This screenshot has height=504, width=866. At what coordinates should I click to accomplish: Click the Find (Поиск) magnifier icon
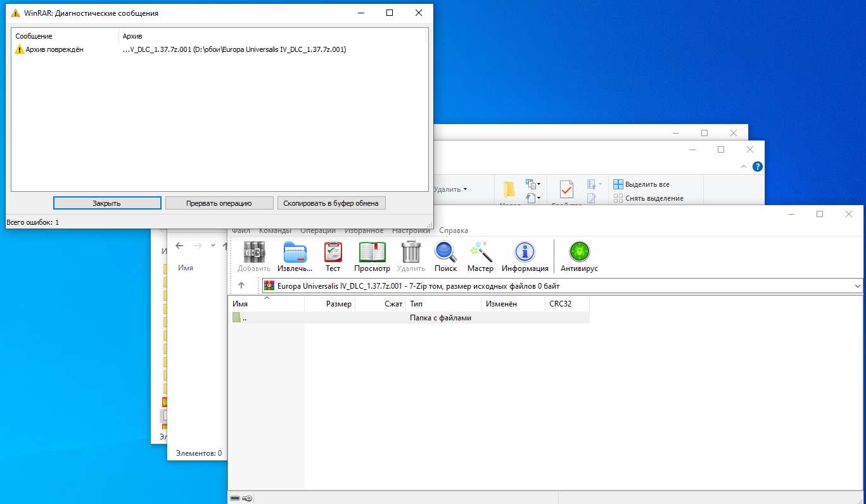click(x=445, y=252)
